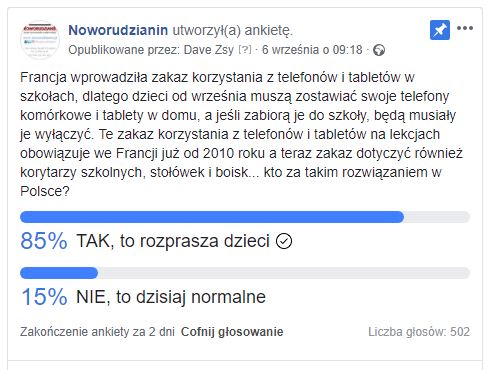488x370 pixels.
Task: Open the Noworudzianin page link
Action: point(118,30)
